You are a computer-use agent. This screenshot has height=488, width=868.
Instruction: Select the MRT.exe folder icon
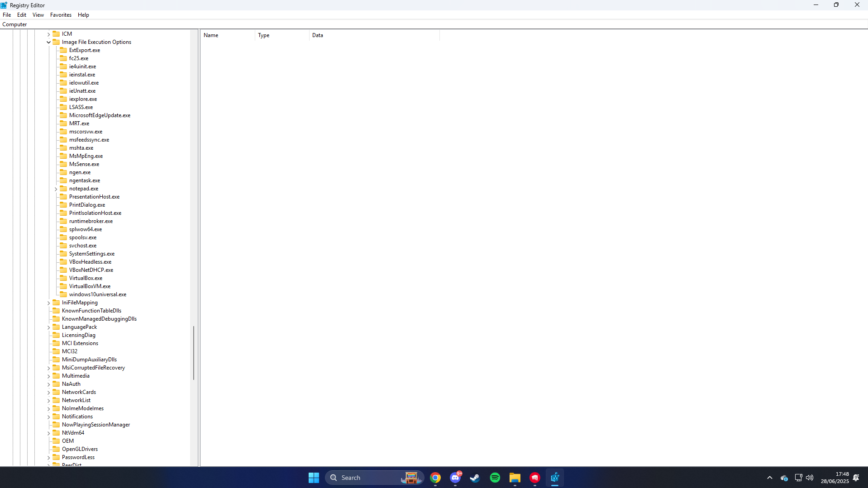tap(63, 123)
